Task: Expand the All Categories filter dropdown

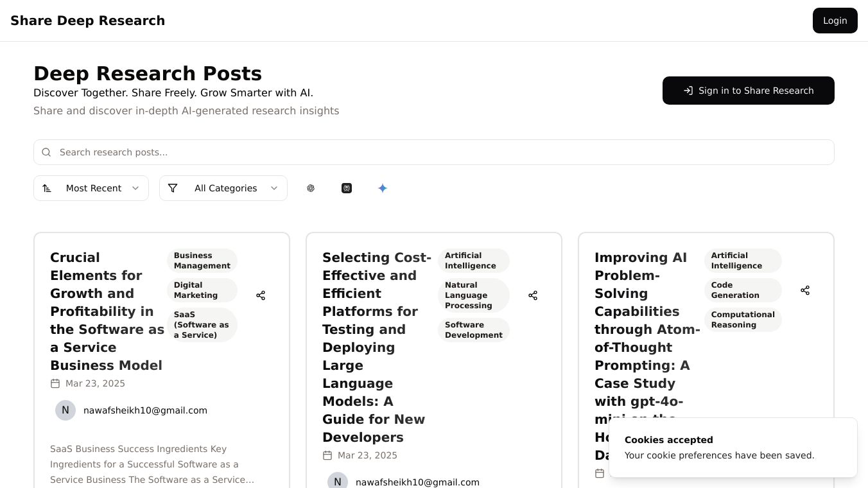Action: 223,188
